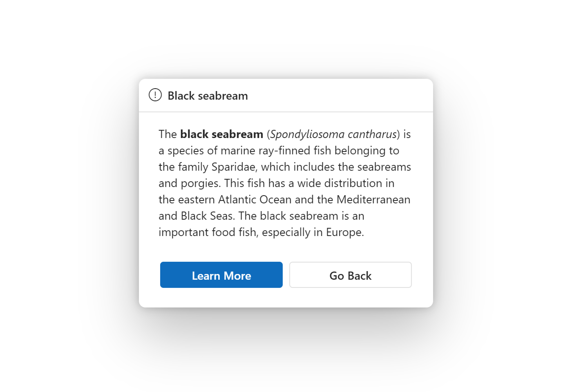
Task: Click the bold black seabream phrase
Action: point(221,134)
